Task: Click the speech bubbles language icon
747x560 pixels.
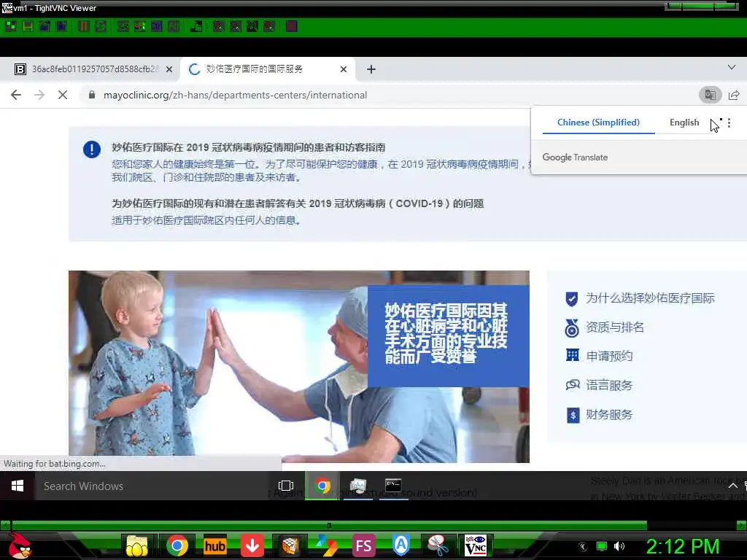Action: [x=572, y=384]
